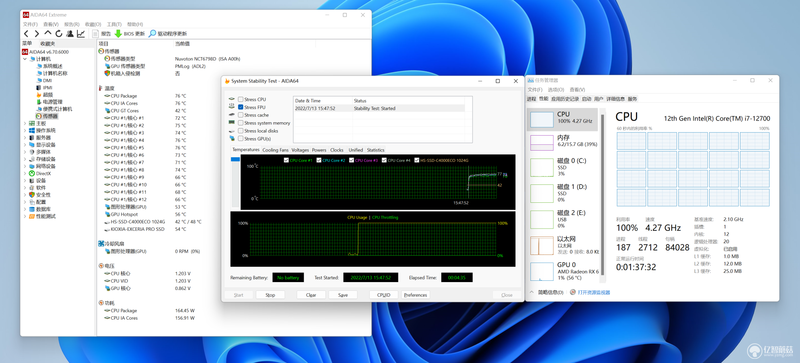Toggle CPU Core #1 graph checkbox

286,160
